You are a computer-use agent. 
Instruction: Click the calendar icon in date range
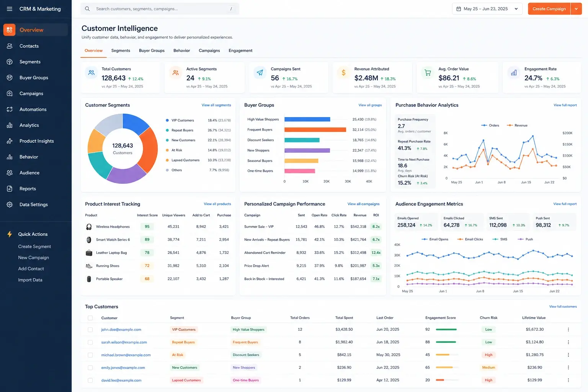[x=459, y=9]
